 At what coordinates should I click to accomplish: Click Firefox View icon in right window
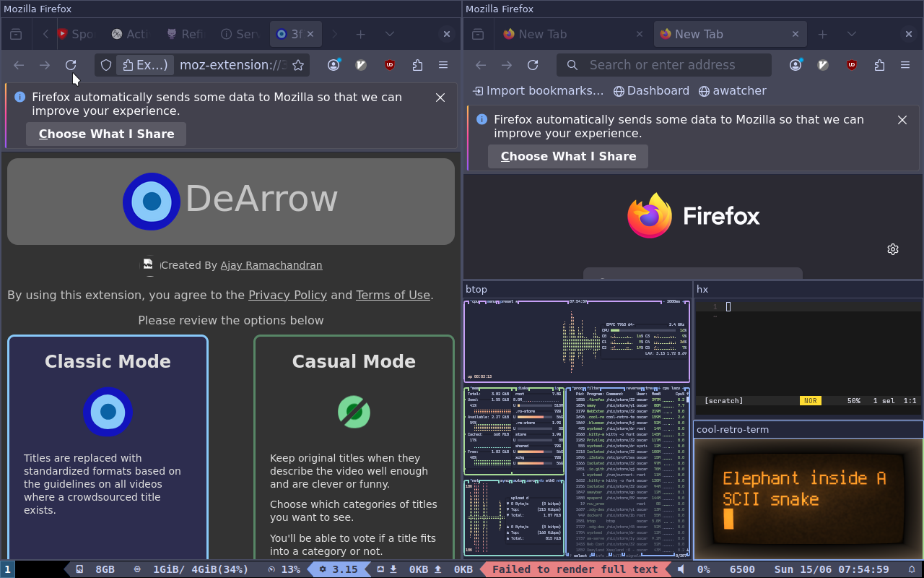click(478, 34)
